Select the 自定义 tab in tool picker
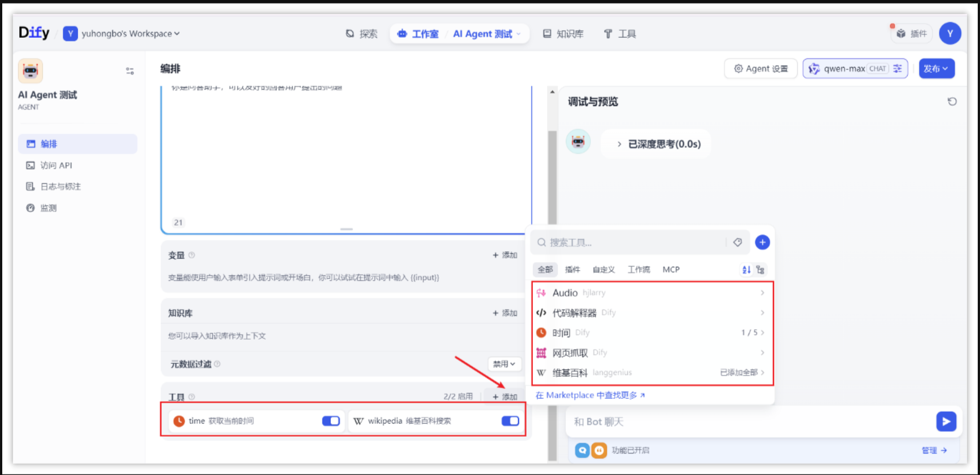Image resolution: width=980 pixels, height=475 pixels. tap(603, 270)
